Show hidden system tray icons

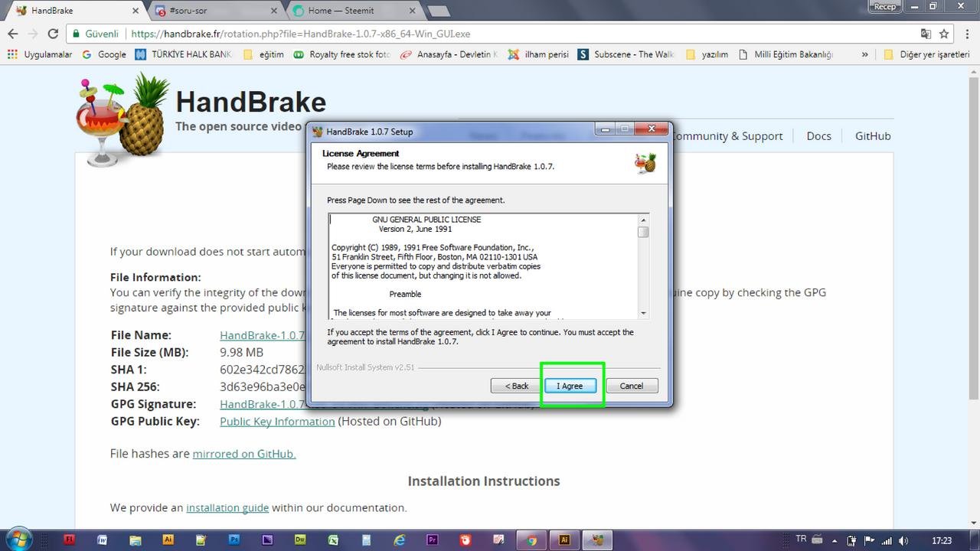coord(834,540)
